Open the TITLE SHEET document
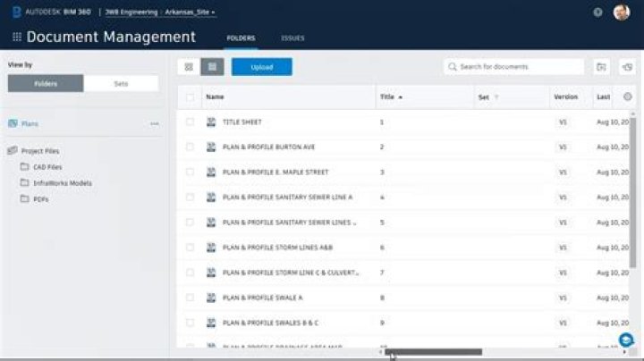This screenshot has height=361, width=644. click(x=241, y=122)
